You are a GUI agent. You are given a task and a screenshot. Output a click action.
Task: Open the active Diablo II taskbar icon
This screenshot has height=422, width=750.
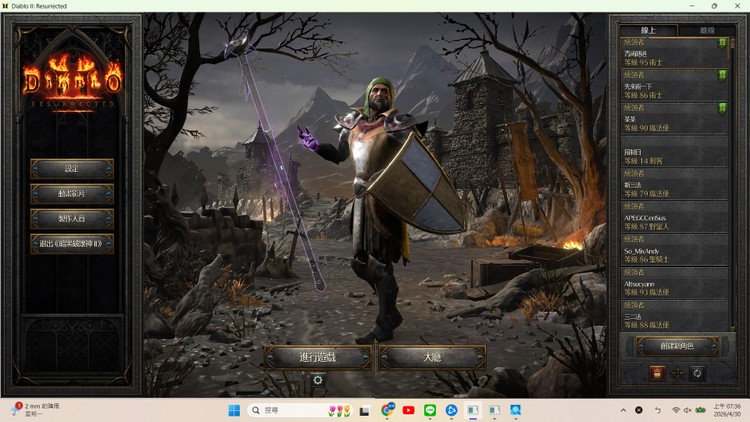[x=473, y=410]
